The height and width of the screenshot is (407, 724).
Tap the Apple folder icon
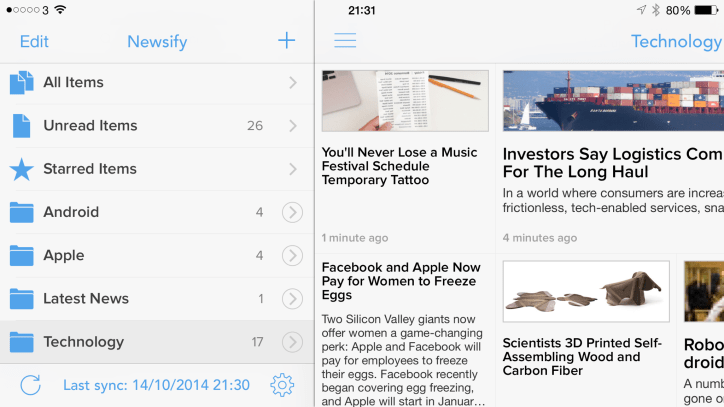(x=21, y=255)
